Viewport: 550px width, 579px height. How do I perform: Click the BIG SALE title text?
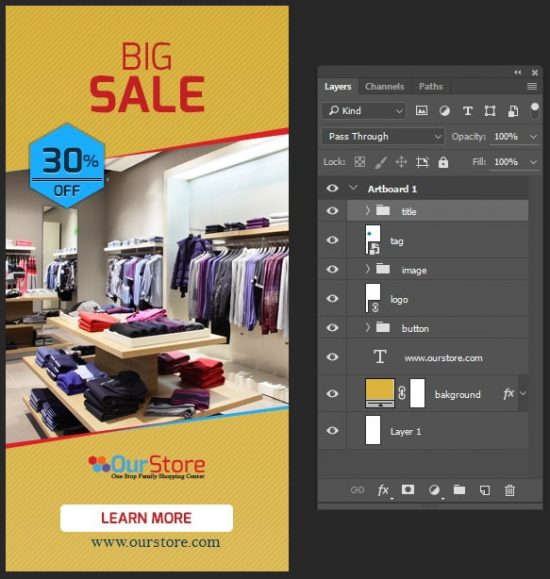coord(147,77)
